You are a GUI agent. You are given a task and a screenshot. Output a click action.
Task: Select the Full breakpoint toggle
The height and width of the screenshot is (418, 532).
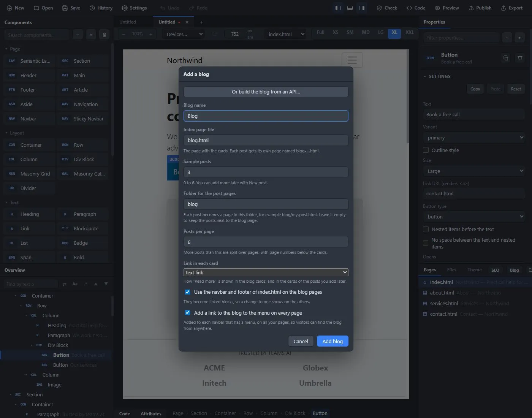pos(320,33)
